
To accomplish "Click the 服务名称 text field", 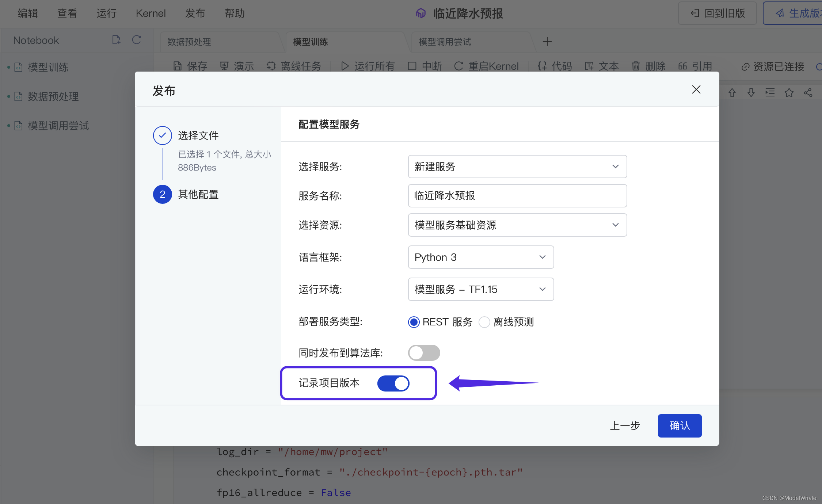I will pyautogui.click(x=517, y=196).
